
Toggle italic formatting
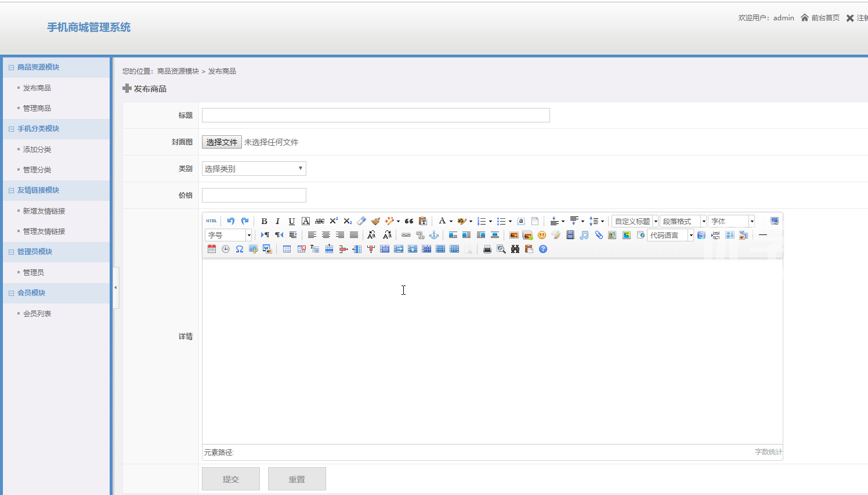point(278,221)
